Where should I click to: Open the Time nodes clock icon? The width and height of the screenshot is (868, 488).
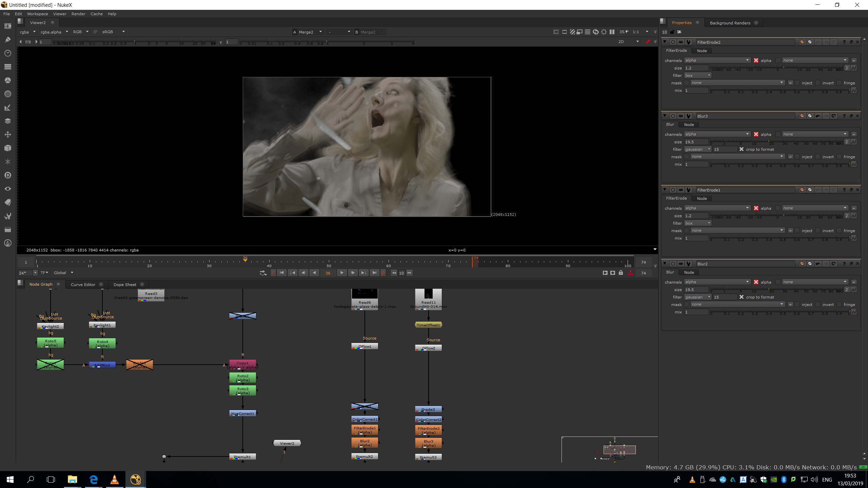click(x=8, y=53)
